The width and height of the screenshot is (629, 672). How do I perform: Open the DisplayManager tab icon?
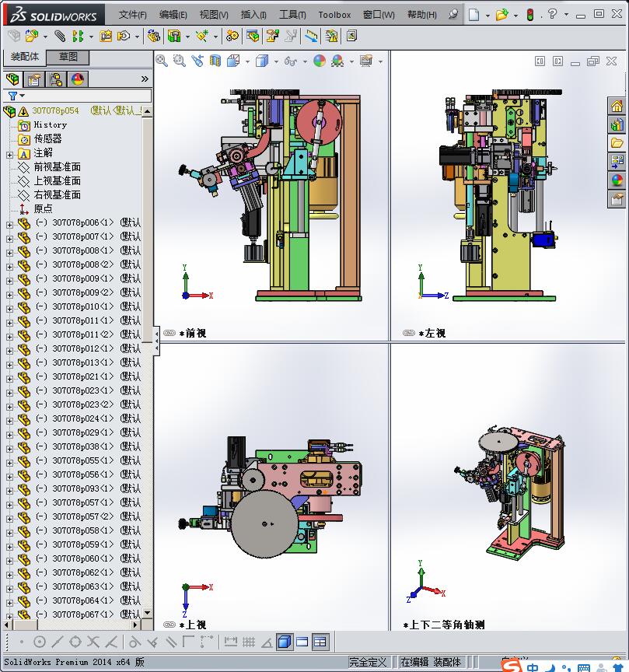(77, 79)
